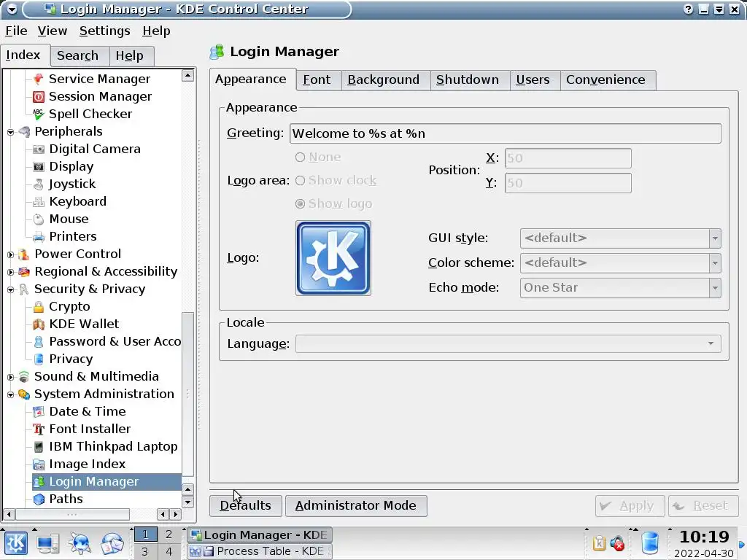Screen dimensions: 747x560
Task: Click the Spell Checker ABC icon
Action: tap(39, 114)
